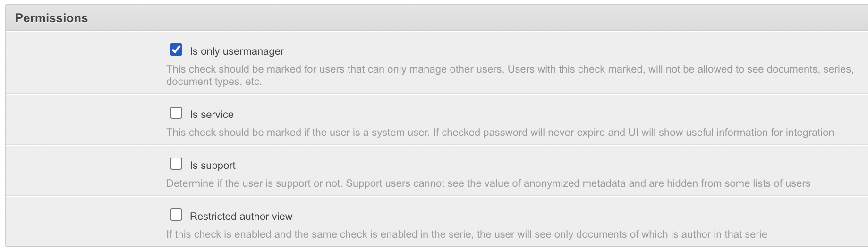
Task: Tick the Is support checkbox
Action: point(176,164)
